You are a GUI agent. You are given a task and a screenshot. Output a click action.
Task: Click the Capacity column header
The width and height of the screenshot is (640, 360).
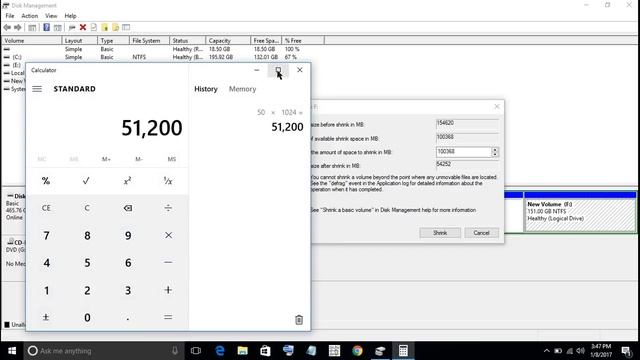pyautogui.click(x=228, y=40)
